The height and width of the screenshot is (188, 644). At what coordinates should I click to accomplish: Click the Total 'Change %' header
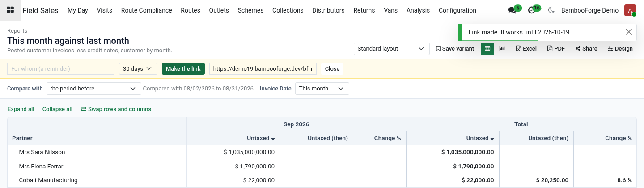coord(619,138)
